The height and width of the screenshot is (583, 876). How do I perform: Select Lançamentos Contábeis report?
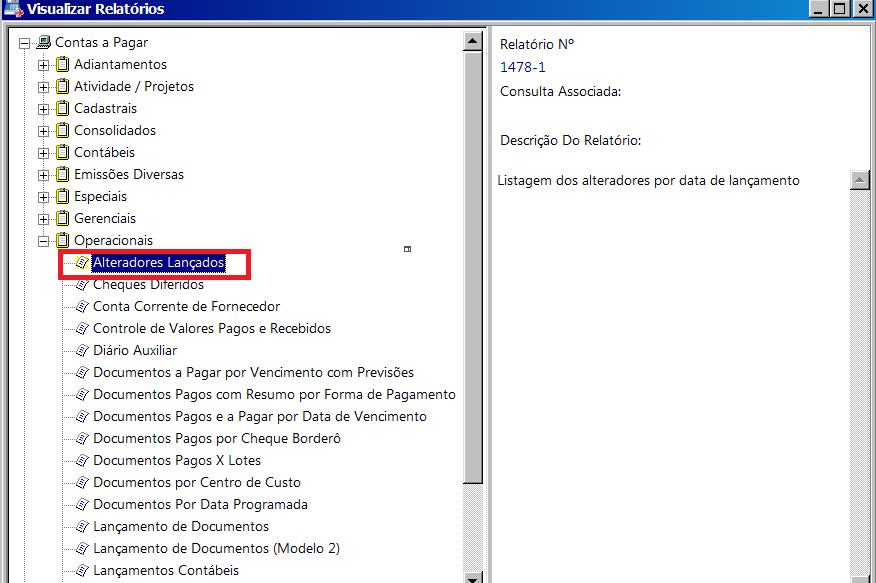pyautogui.click(x=166, y=570)
